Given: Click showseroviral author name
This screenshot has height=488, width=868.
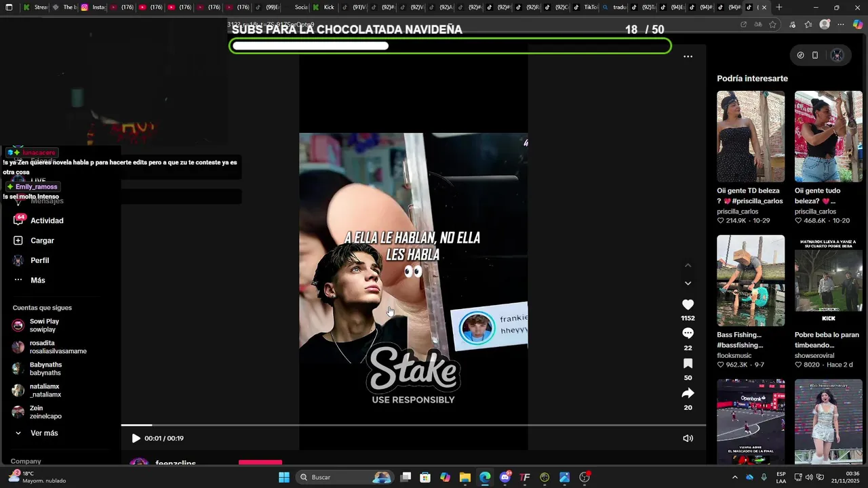Looking at the screenshot, I should coord(814,355).
